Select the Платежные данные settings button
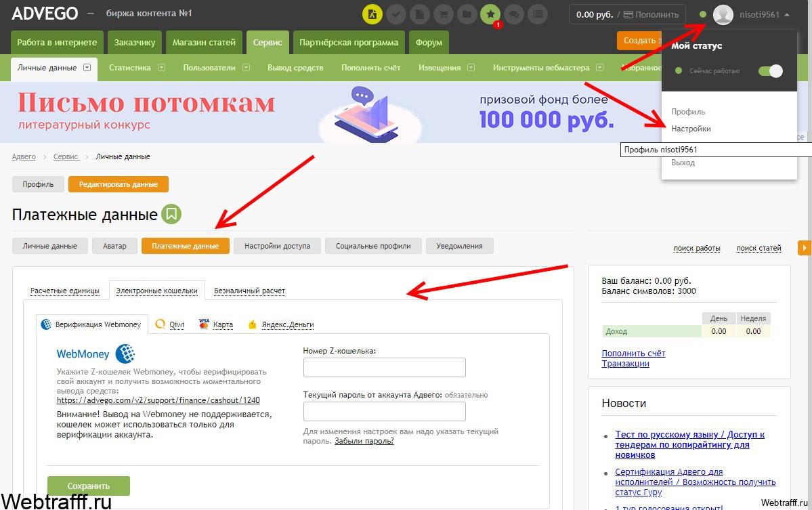Screen dimensions: 812x510 click(186, 246)
